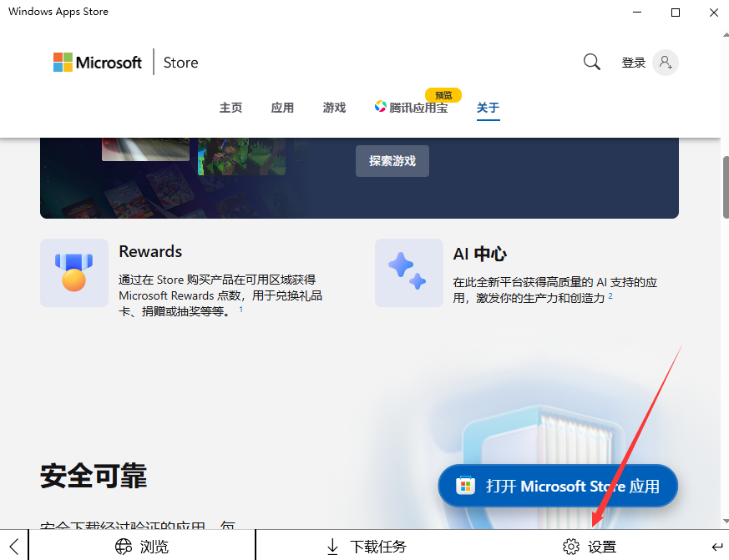The image size is (729, 560).
Task: Switch to the 应用 tab
Action: coord(282,108)
